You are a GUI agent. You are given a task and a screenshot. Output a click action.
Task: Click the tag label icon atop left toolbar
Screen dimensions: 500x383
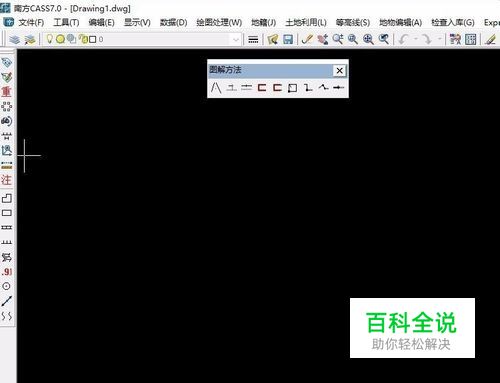click(x=7, y=62)
